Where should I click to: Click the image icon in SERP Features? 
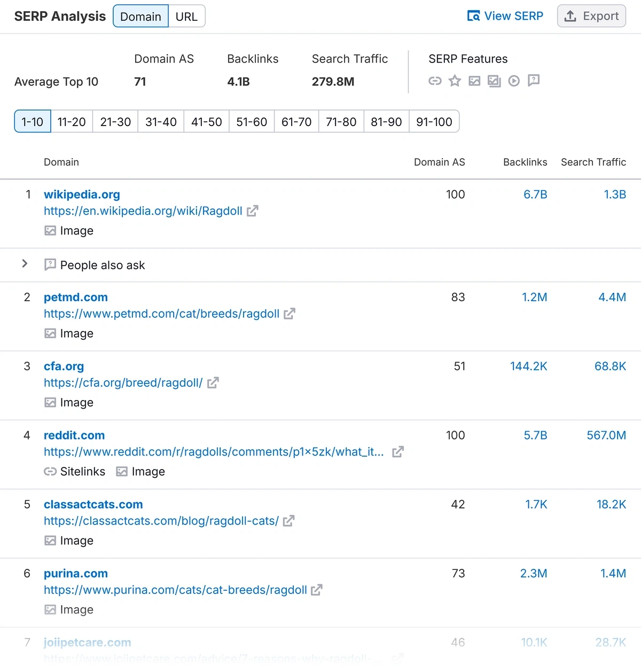coord(474,81)
